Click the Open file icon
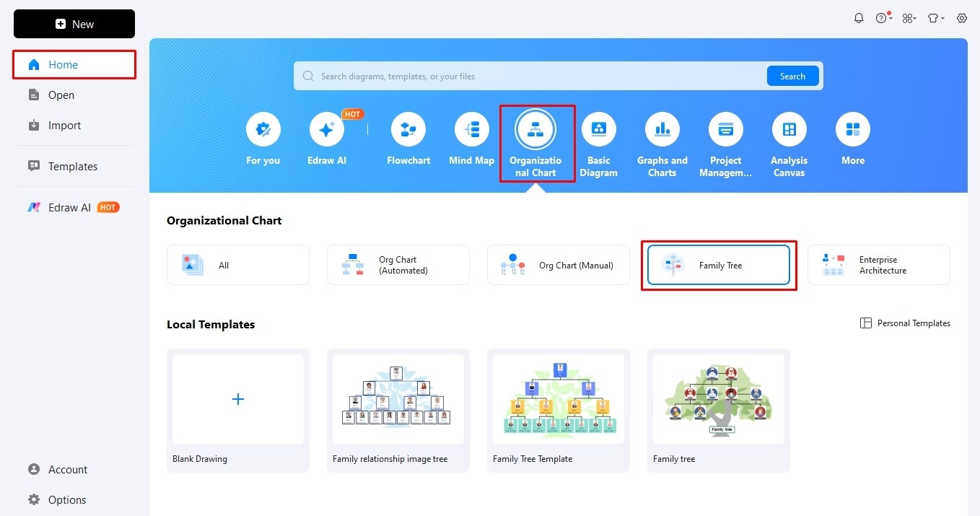 [34, 95]
